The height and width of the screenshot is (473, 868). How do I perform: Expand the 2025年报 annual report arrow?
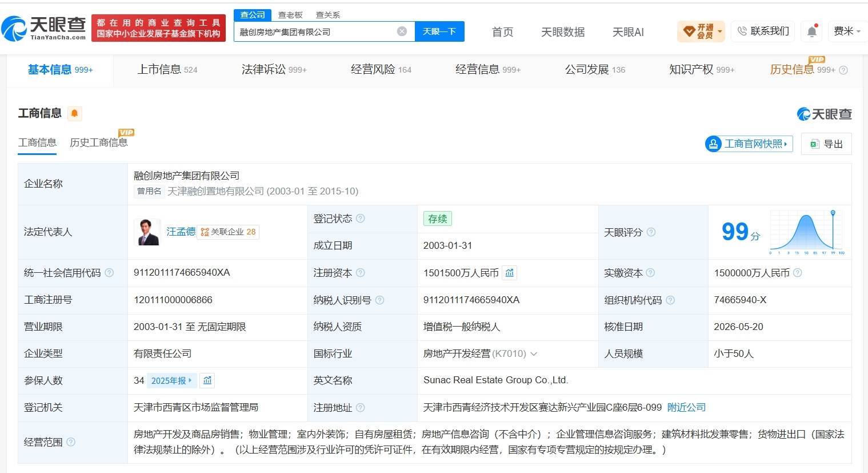pos(190,380)
